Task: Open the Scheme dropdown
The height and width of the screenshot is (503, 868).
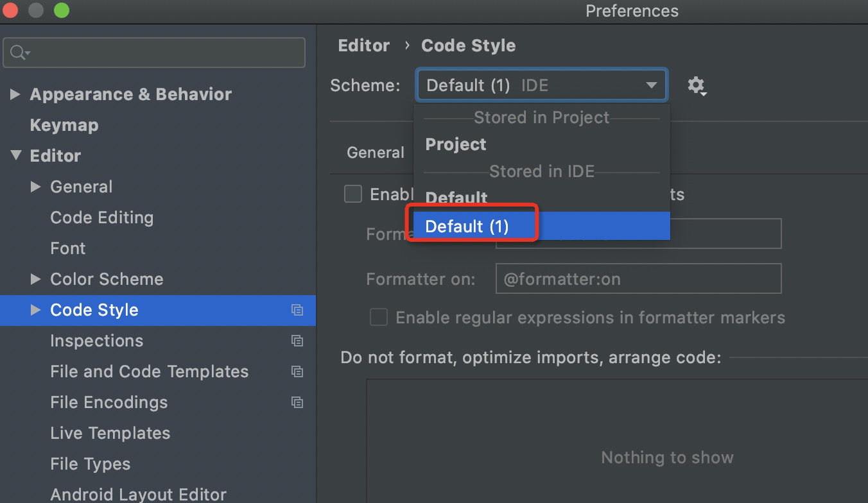Action: [x=542, y=85]
